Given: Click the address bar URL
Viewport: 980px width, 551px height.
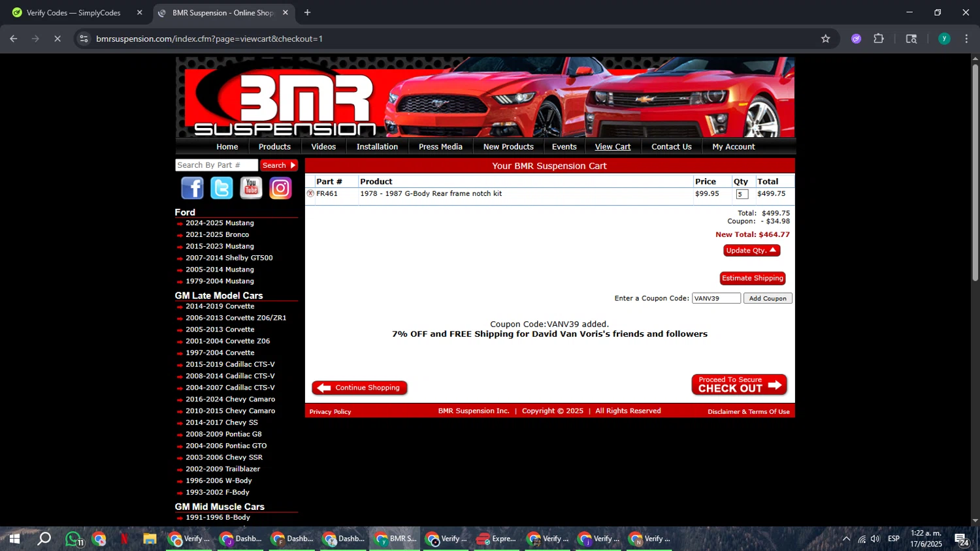Looking at the screenshot, I should click(209, 39).
